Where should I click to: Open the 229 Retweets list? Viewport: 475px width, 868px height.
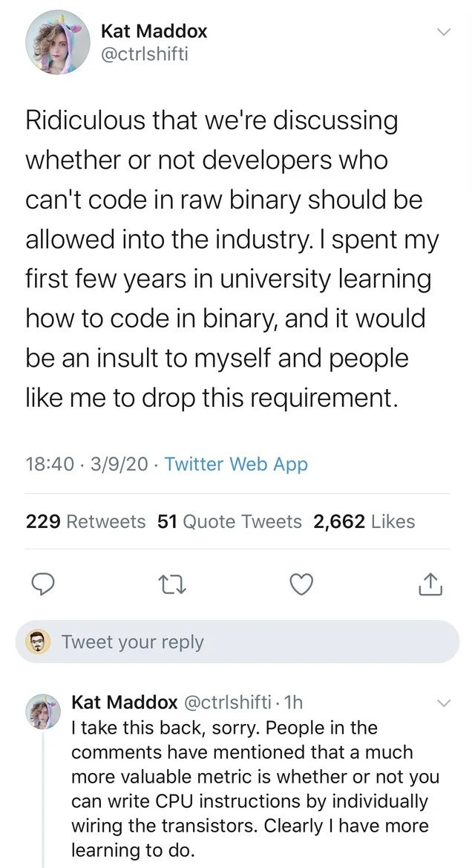[x=86, y=521]
